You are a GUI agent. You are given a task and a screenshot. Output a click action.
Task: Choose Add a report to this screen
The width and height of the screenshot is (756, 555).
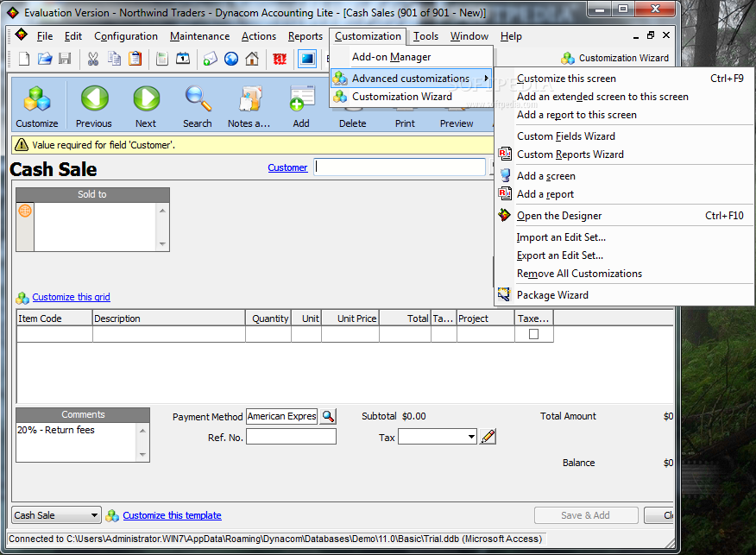pos(624,115)
